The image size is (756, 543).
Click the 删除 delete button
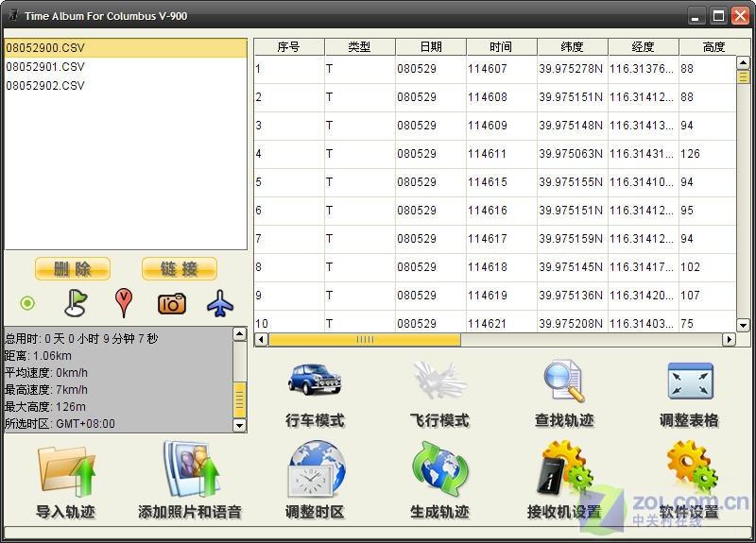coord(73,269)
